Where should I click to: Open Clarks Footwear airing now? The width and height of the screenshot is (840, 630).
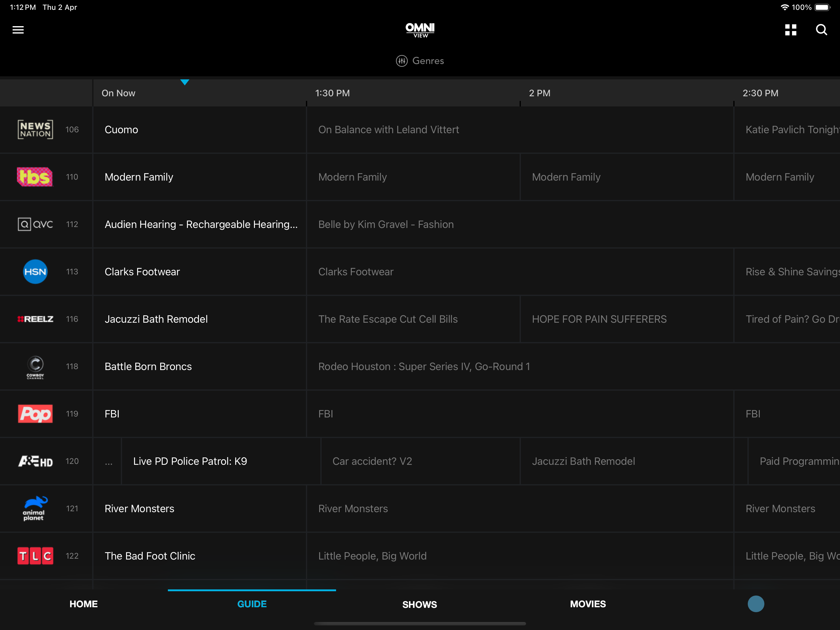point(200,272)
